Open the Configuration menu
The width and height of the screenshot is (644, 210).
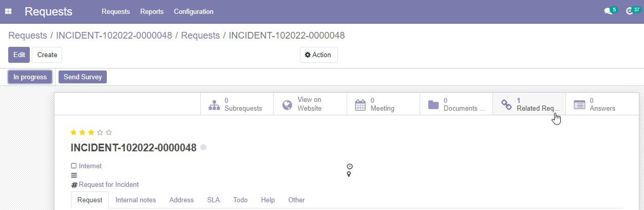pyautogui.click(x=194, y=11)
